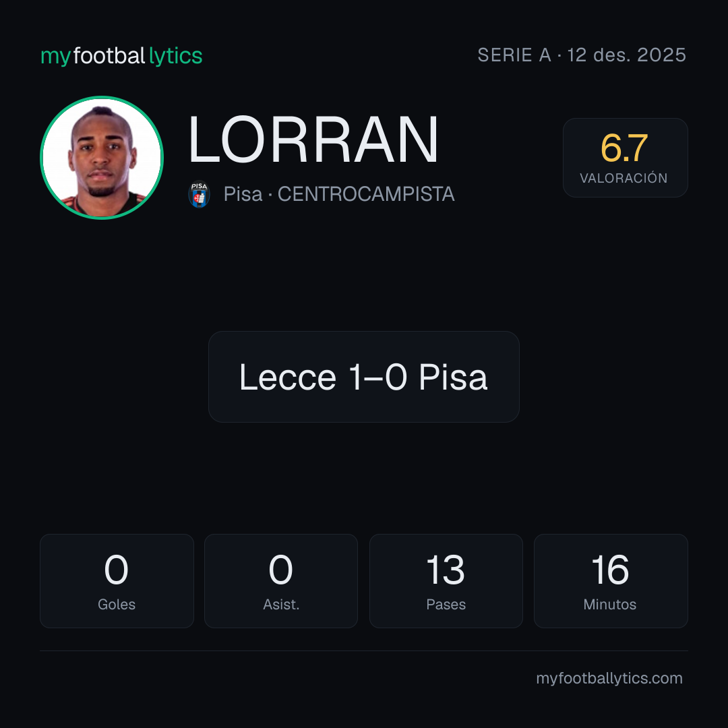Click the number 13 in Pases
The image size is (728, 728).
(446, 570)
